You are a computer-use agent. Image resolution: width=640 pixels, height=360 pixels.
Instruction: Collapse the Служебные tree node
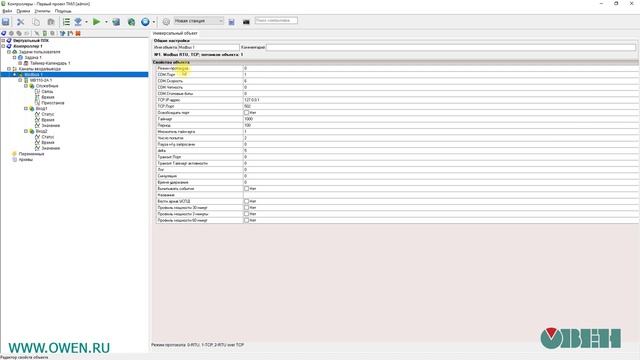26,86
